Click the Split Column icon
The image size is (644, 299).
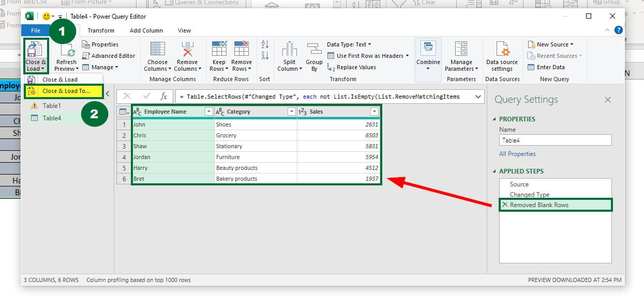click(289, 50)
